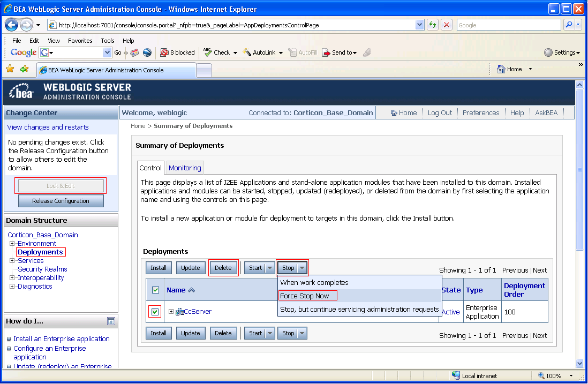This screenshot has width=588, height=384.
Task: Switch to the Monitoring tab
Action: (185, 168)
